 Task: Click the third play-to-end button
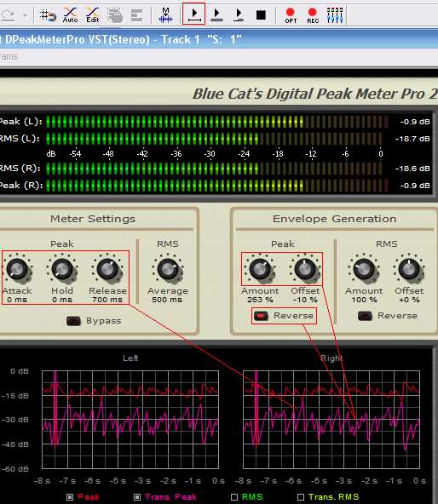click(x=239, y=15)
